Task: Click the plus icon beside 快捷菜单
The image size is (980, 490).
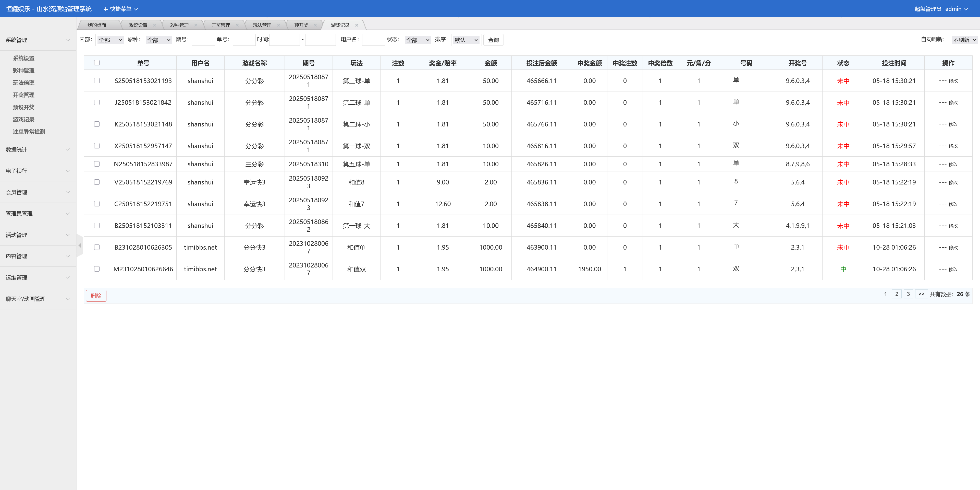Action: click(106, 9)
